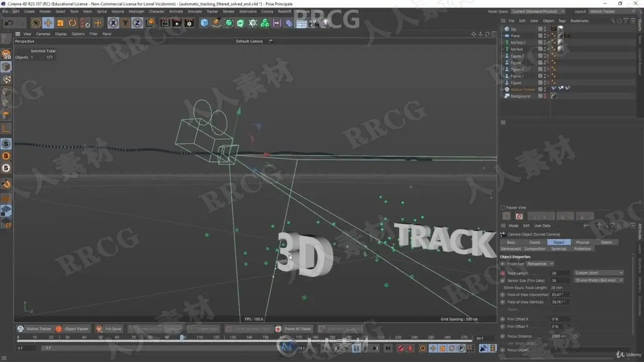Click the Cube primitive icon
This screenshot has height=362, width=644.
pos(204,23)
